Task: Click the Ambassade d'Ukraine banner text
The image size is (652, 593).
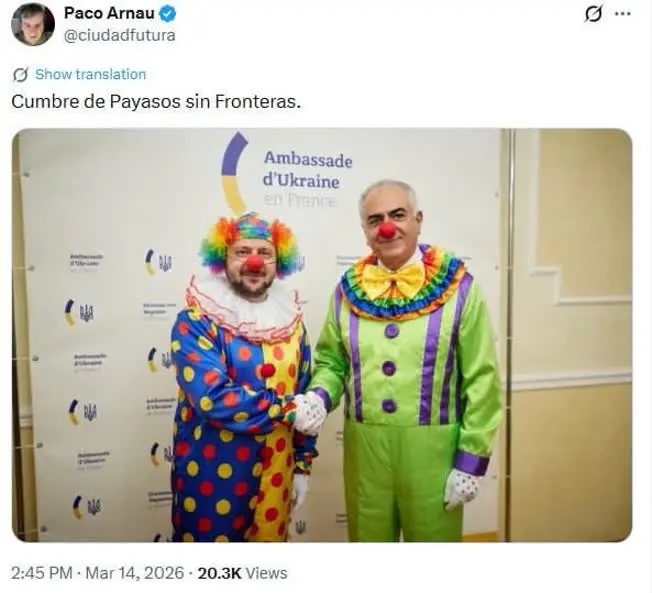Action: tap(307, 170)
